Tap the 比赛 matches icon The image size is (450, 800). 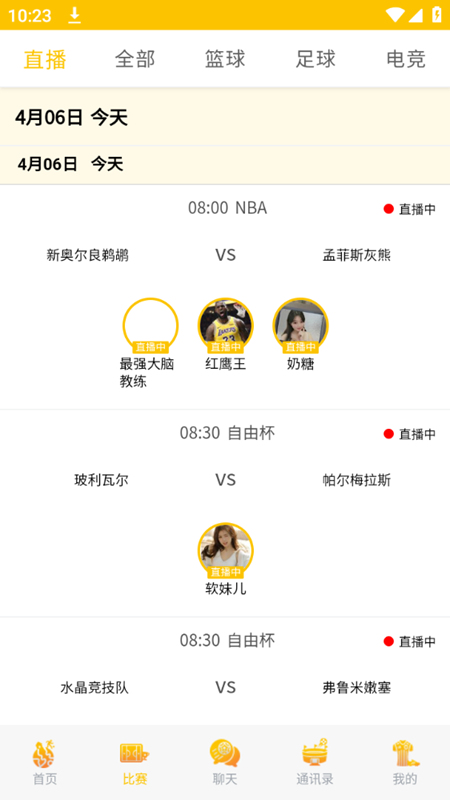tap(135, 762)
